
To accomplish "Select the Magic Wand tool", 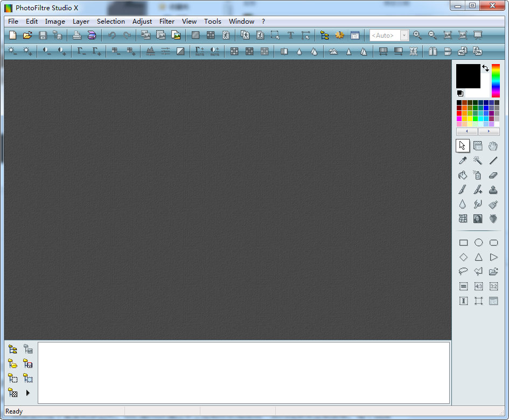I will (478, 160).
